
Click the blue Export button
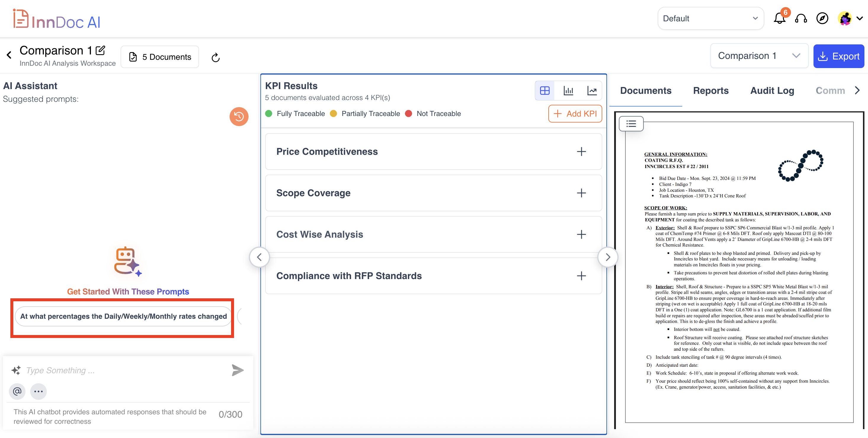[x=838, y=56]
